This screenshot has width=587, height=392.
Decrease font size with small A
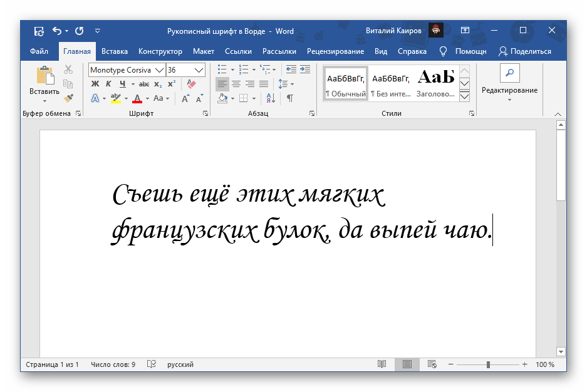(200, 98)
